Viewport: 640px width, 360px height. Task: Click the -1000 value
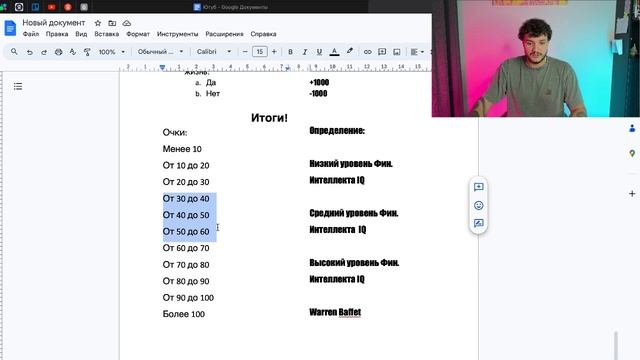(x=318, y=93)
